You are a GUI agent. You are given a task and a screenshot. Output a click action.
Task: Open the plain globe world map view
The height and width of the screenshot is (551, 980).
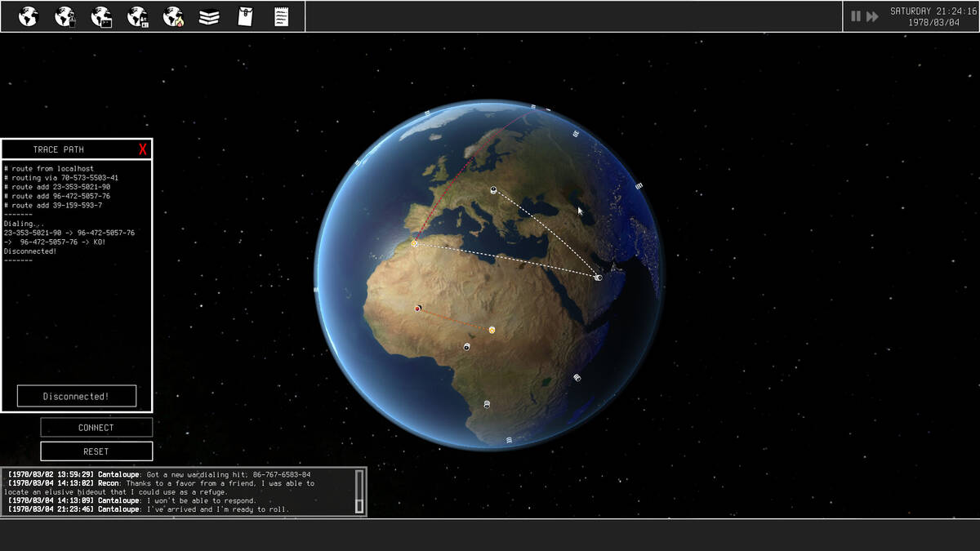(29, 16)
